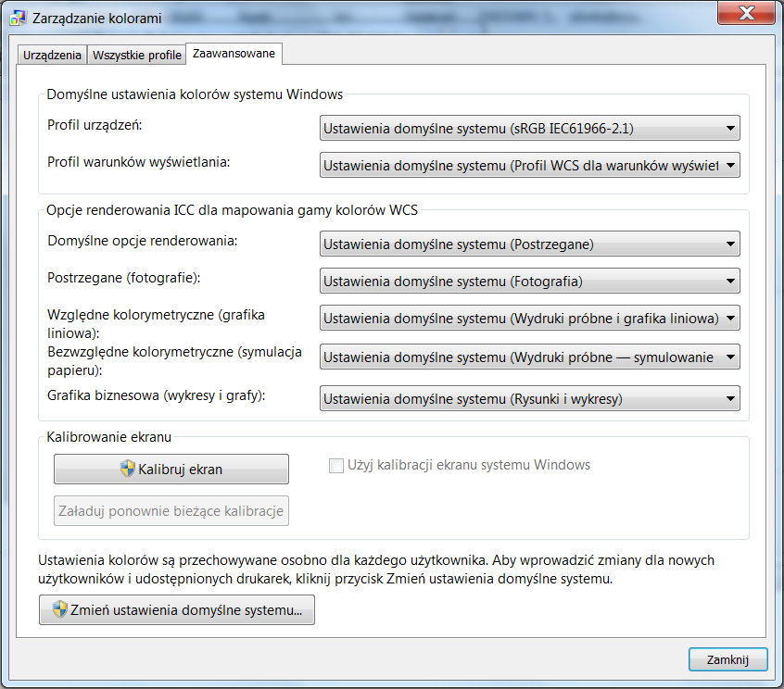Click the Color Management icon in the title bar
This screenshot has height=689, width=784.
click(19, 18)
